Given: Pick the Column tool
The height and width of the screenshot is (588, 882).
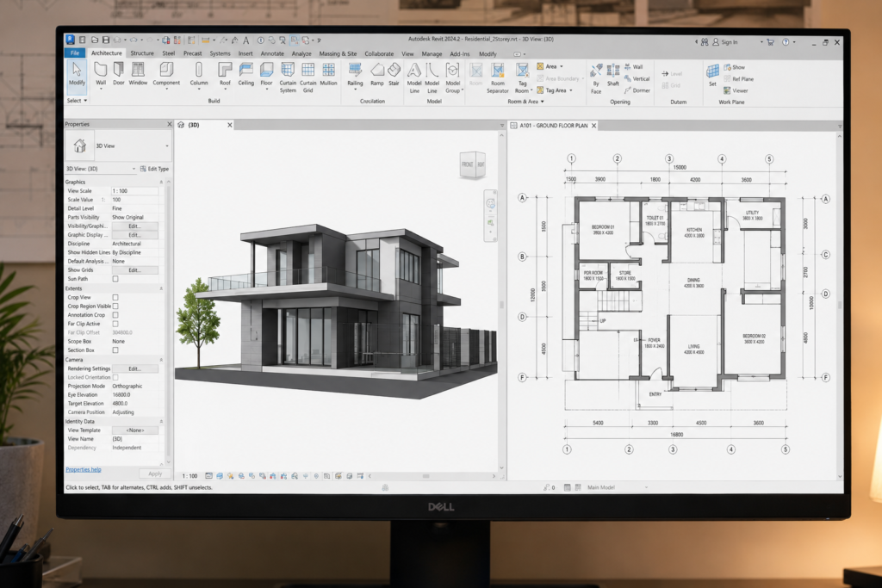Looking at the screenshot, I should coord(199,75).
